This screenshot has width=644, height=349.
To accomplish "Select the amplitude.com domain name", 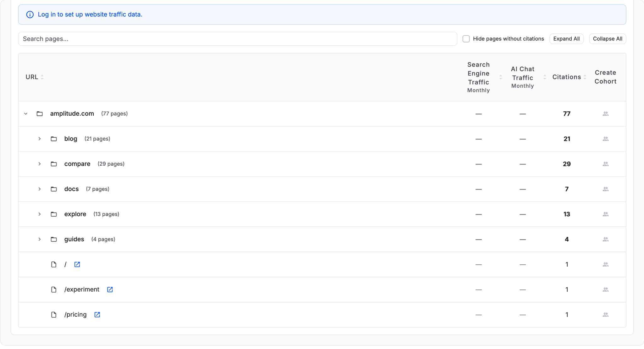I will click(x=72, y=114).
